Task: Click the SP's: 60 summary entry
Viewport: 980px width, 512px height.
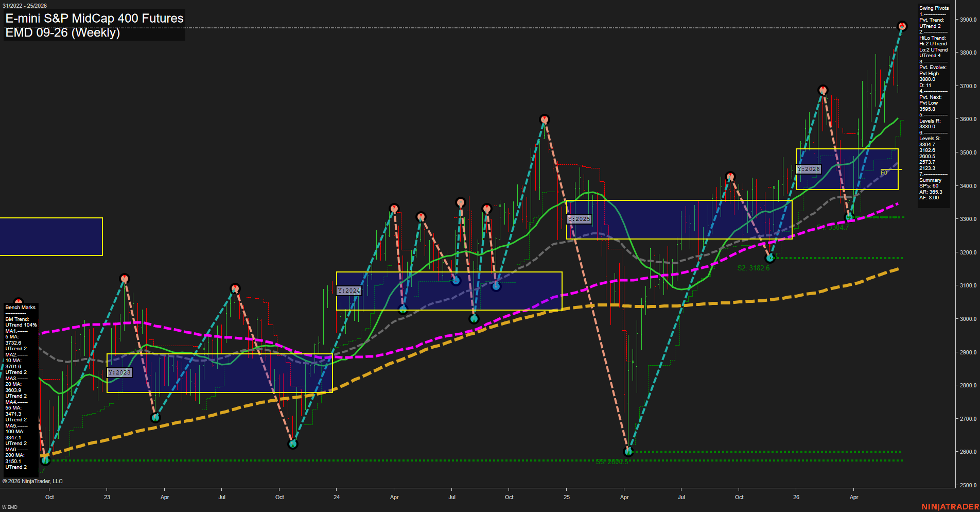Action: tap(929, 186)
